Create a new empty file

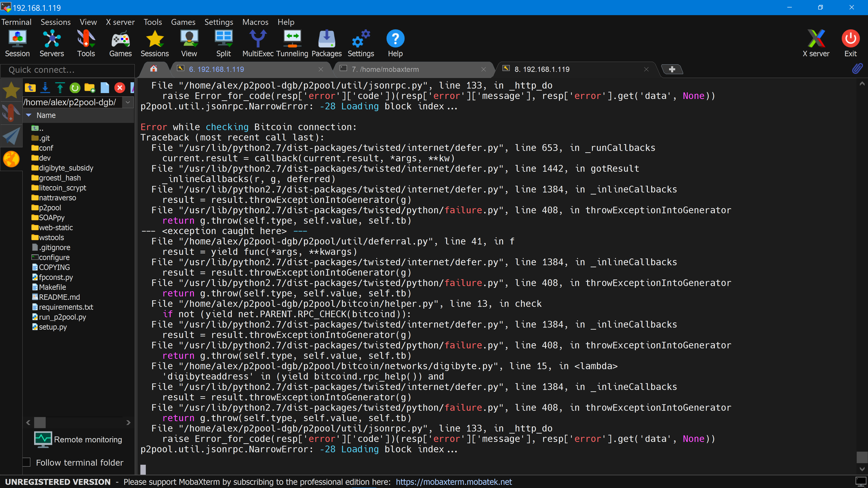pos(105,88)
